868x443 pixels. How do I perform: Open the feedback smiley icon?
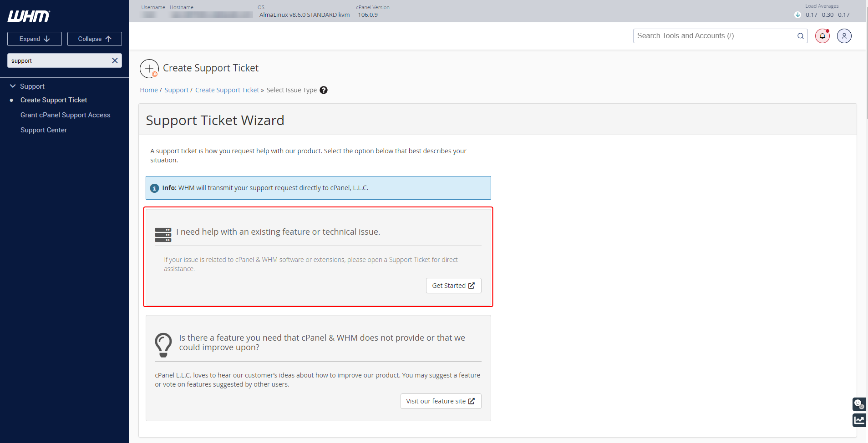click(x=859, y=404)
